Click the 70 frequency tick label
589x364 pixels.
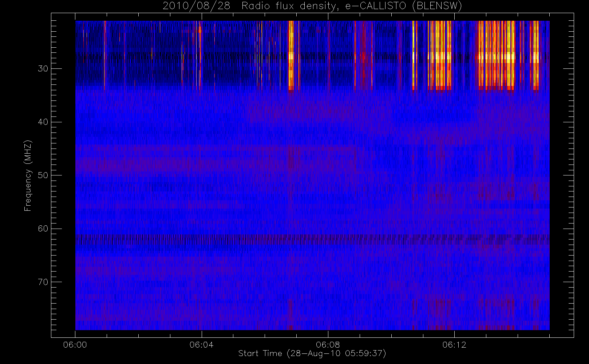coord(43,282)
